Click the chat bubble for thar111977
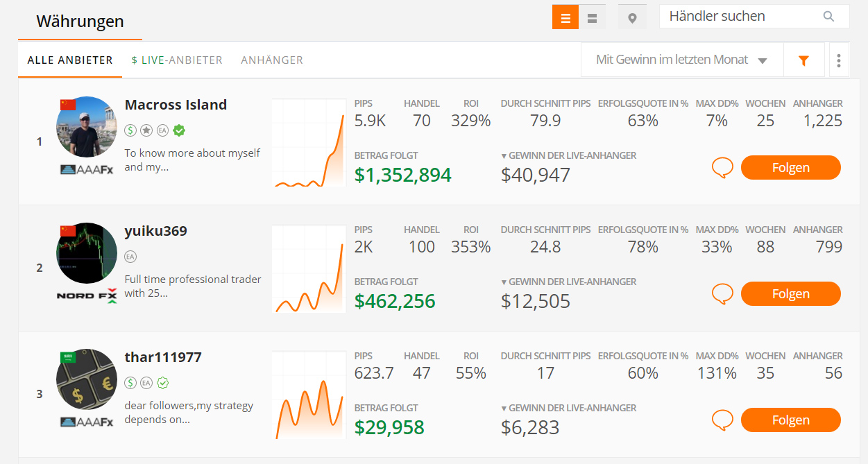Image resolution: width=868 pixels, height=464 pixels. [722, 420]
